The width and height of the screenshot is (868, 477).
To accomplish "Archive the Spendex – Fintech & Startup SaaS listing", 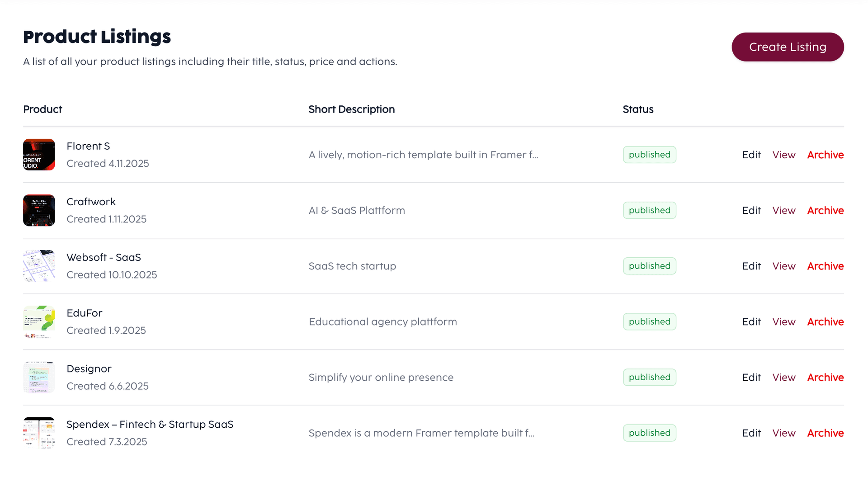I will click(x=825, y=433).
